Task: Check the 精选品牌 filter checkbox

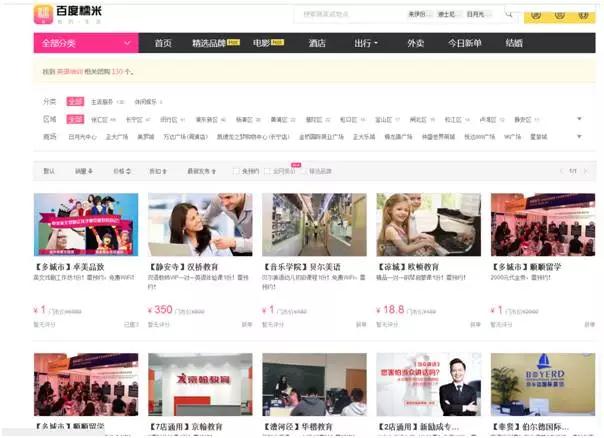Action: 303,171
